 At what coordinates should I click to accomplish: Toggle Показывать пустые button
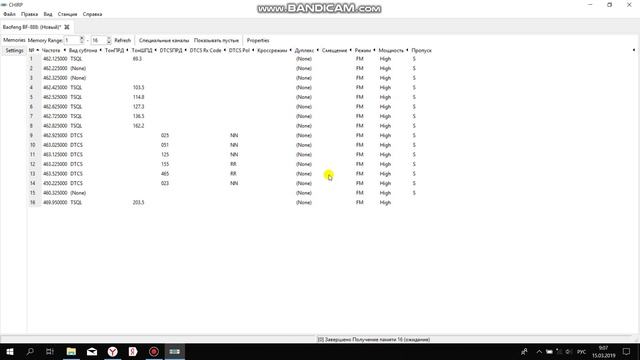click(216, 40)
